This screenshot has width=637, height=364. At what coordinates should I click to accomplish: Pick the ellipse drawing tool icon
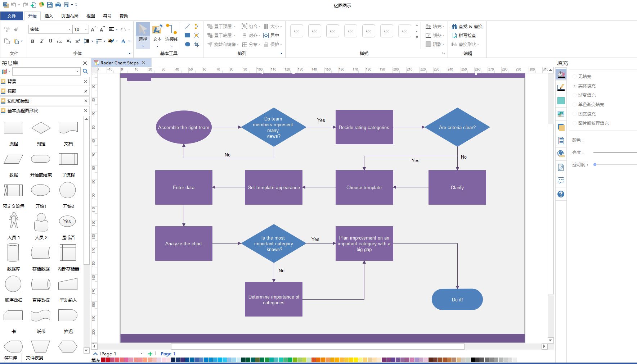point(187,44)
